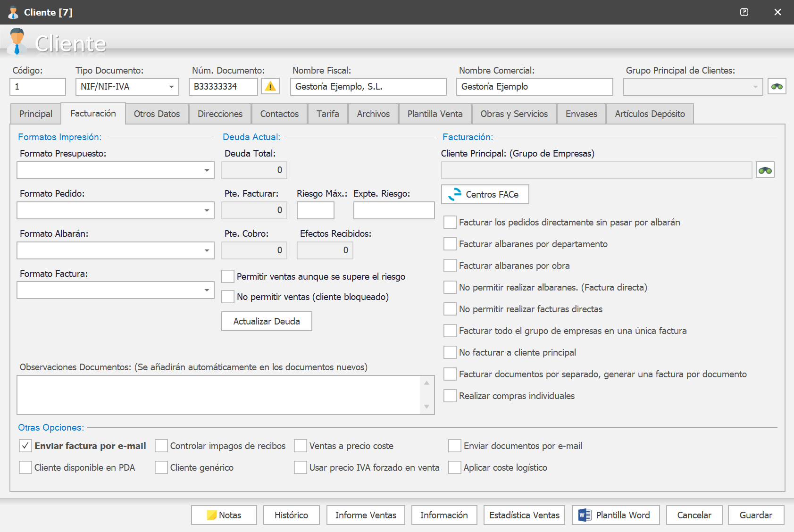This screenshot has width=794, height=532.
Task: Enable Controlar impagos de recibos
Action: 161,446
